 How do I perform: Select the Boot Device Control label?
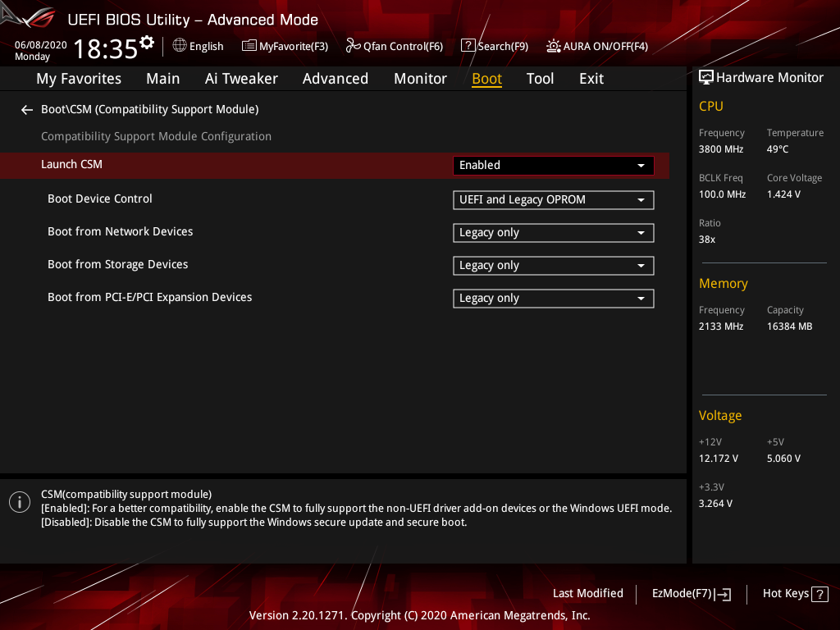point(99,199)
